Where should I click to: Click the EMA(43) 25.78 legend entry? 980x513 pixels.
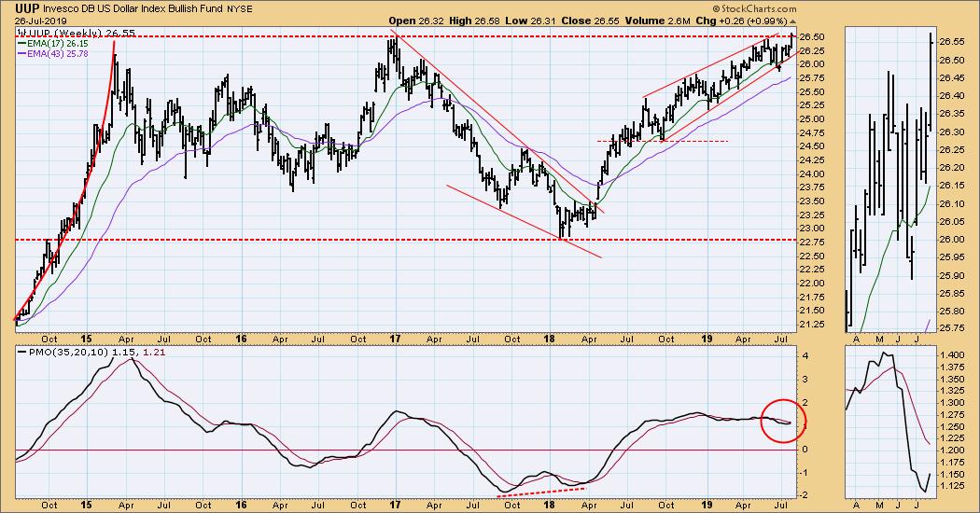tap(57, 54)
